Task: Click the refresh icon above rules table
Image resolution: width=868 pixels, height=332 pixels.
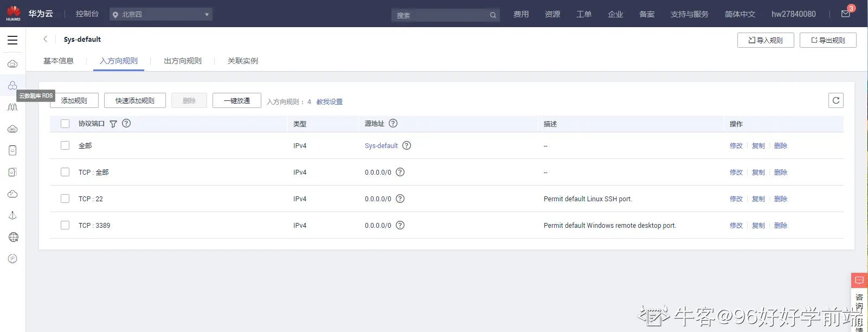Action: 836,100
